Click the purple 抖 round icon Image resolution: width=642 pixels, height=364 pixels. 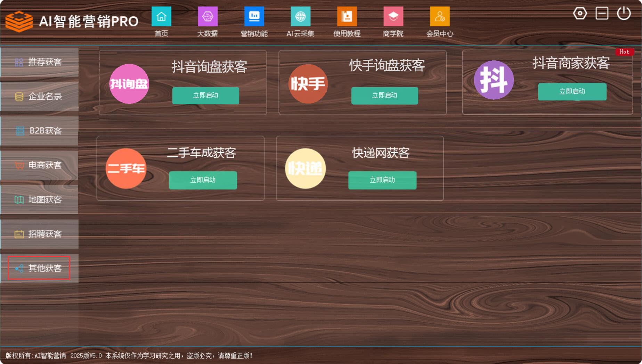[x=494, y=80]
